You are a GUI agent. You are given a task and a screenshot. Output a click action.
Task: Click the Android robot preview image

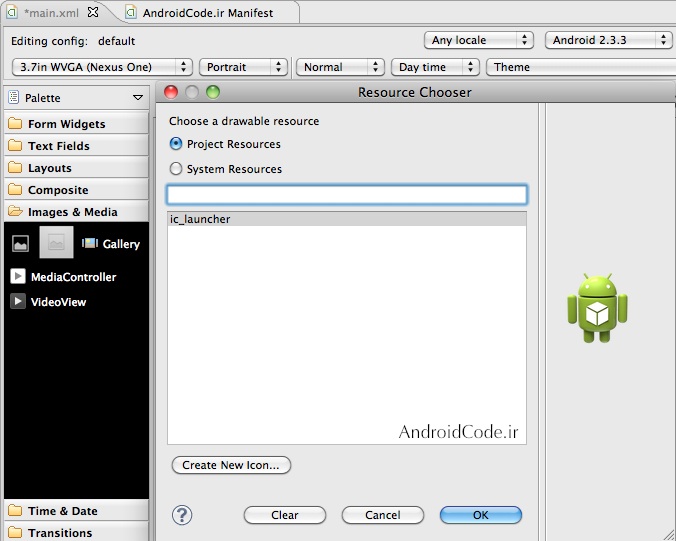(597, 308)
